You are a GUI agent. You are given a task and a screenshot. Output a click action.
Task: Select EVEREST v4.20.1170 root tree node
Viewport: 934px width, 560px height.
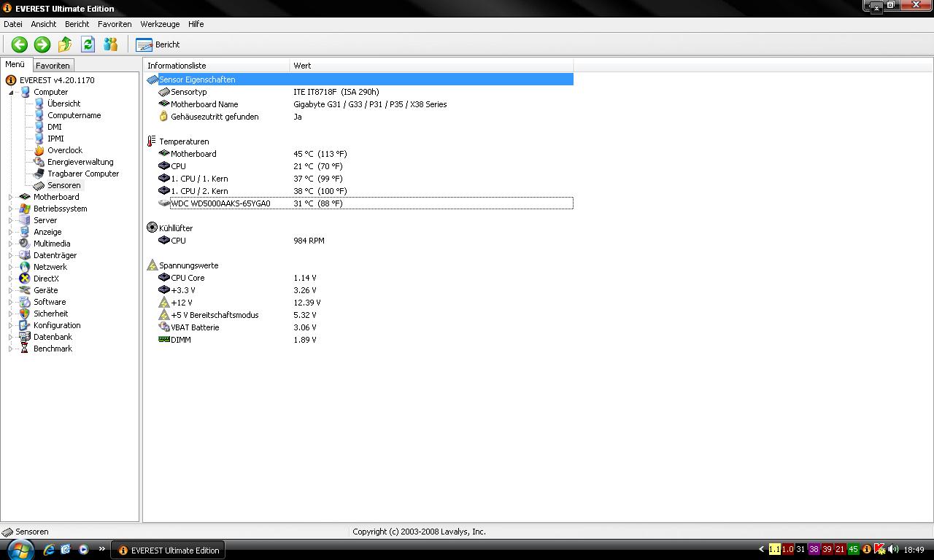(57, 80)
